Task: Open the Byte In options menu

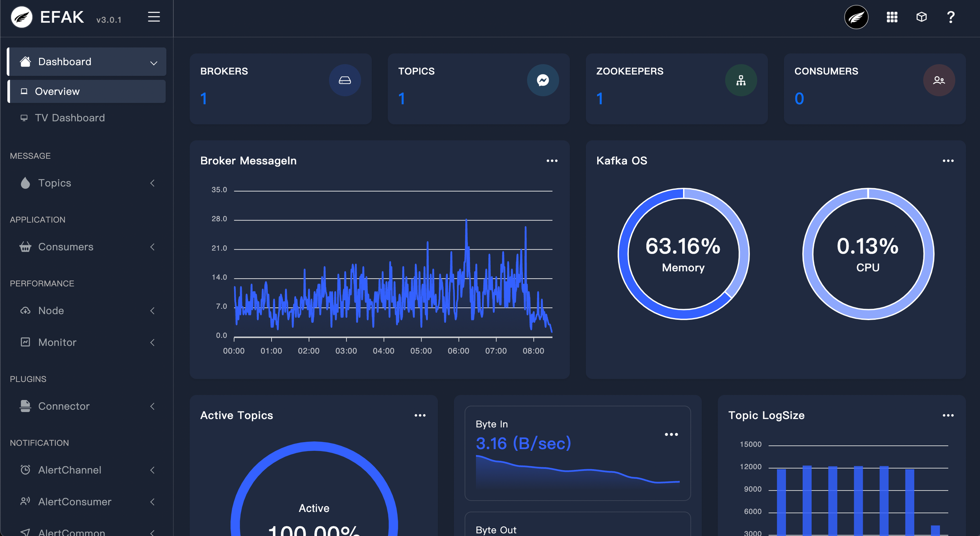Action: pos(671,435)
